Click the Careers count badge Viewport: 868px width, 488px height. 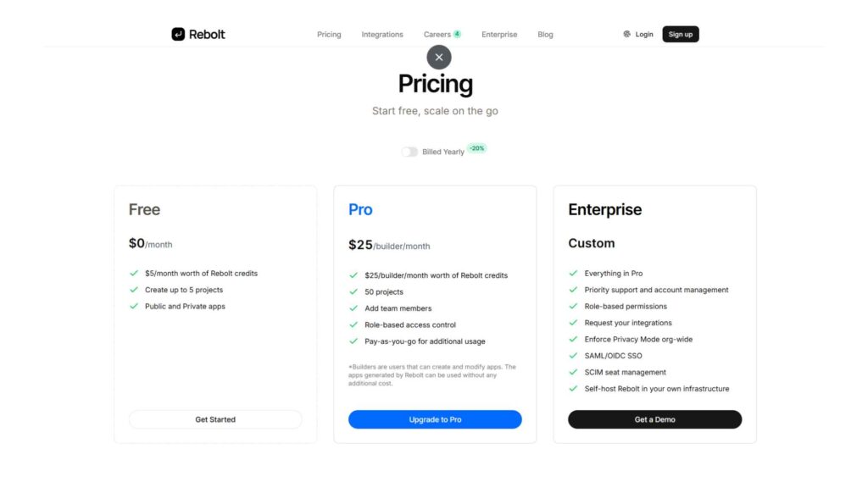point(457,35)
